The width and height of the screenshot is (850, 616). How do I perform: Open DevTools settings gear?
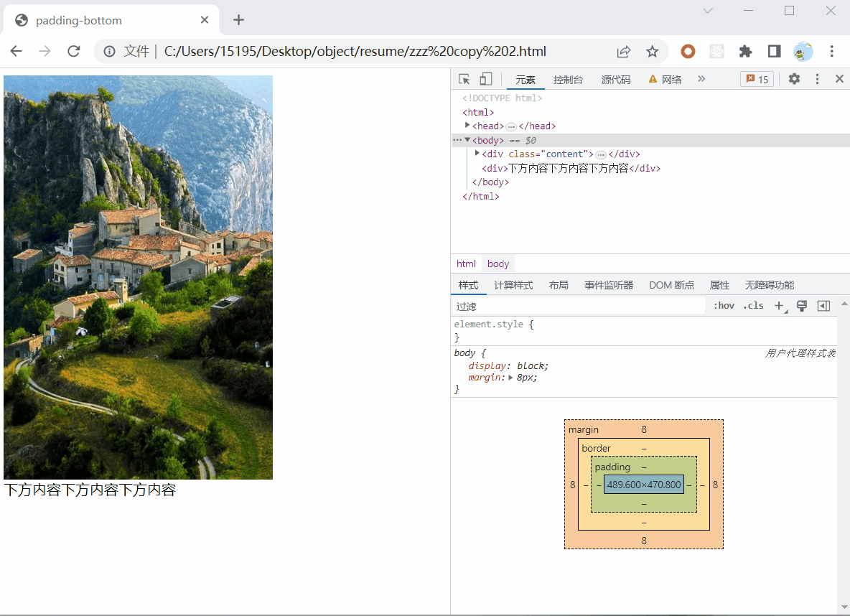pos(794,79)
